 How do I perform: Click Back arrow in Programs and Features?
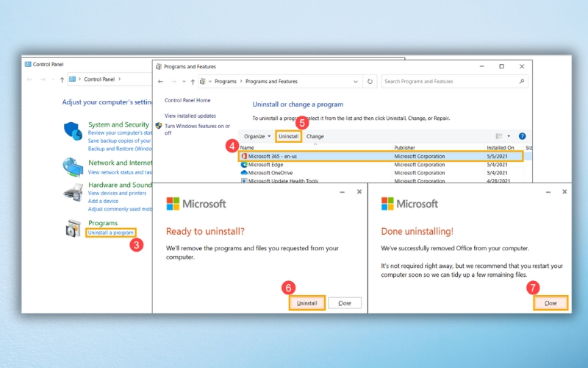tap(160, 82)
